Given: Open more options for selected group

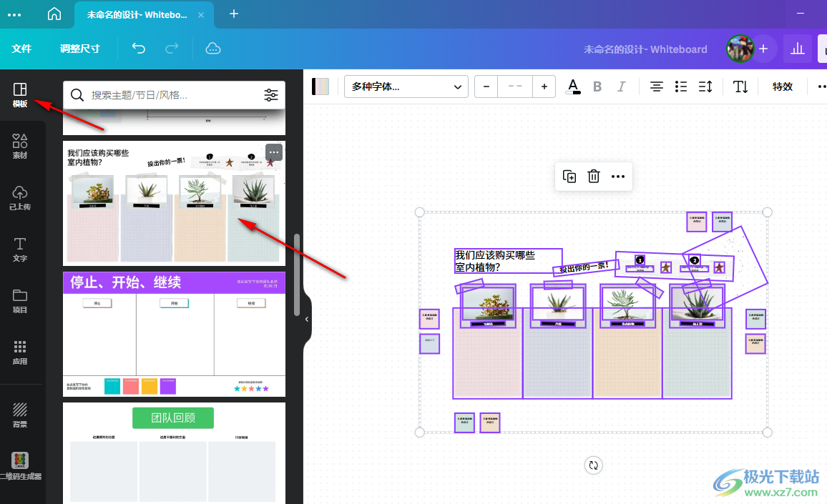Looking at the screenshot, I should tap(617, 176).
